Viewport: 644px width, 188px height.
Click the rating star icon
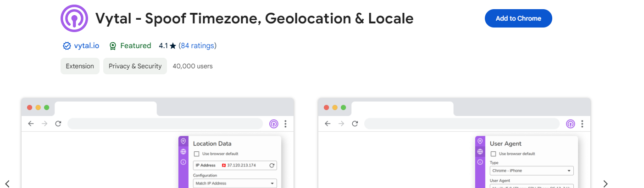coord(173,46)
